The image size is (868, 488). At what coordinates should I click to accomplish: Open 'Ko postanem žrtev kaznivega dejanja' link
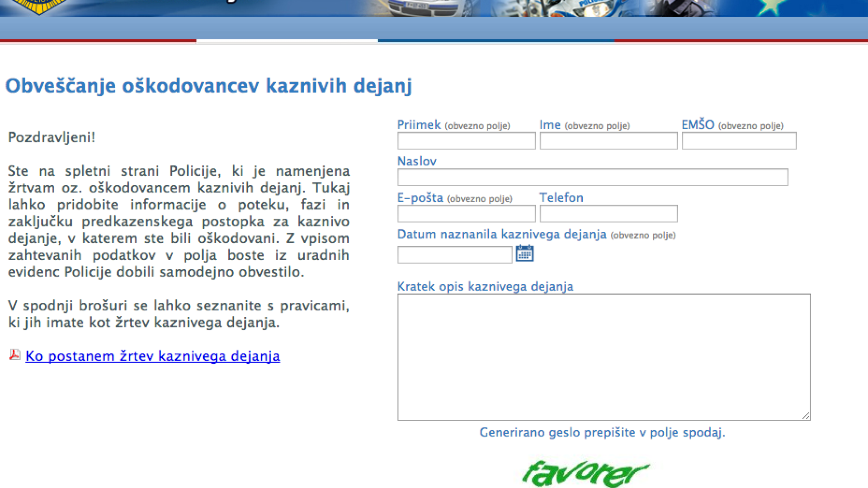[x=153, y=356]
